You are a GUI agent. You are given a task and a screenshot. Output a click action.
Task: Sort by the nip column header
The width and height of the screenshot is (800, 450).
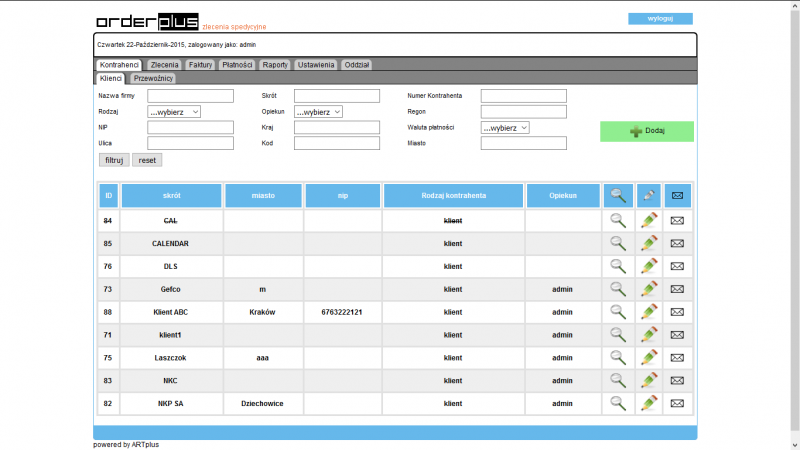pos(343,195)
